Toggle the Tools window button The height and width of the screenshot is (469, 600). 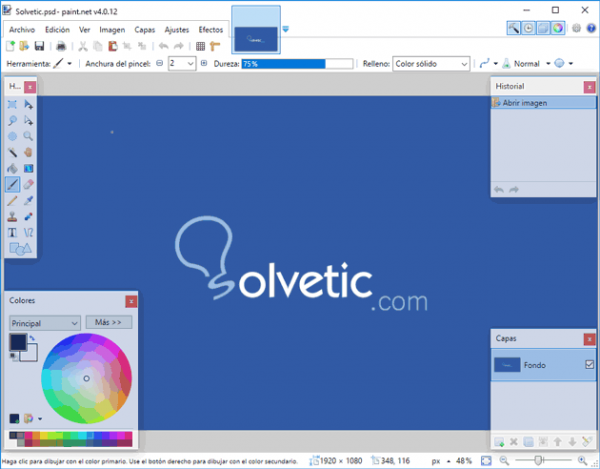pos(514,28)
